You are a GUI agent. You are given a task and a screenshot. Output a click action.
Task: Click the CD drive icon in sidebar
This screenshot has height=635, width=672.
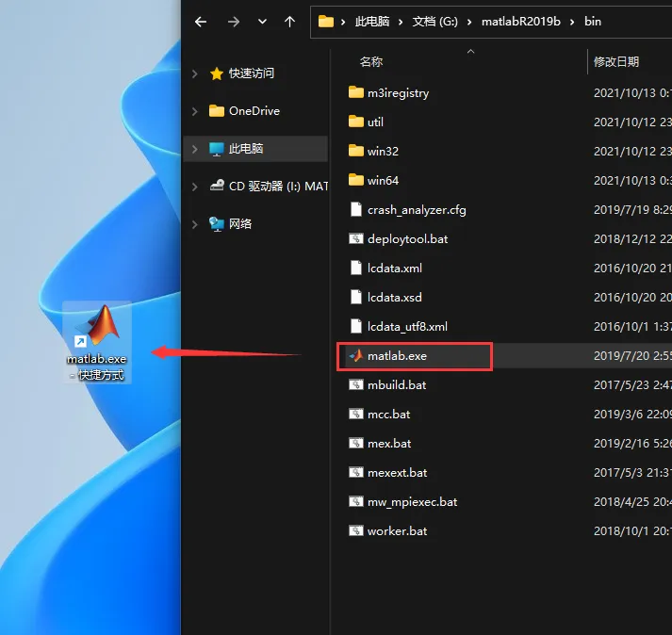217,186
